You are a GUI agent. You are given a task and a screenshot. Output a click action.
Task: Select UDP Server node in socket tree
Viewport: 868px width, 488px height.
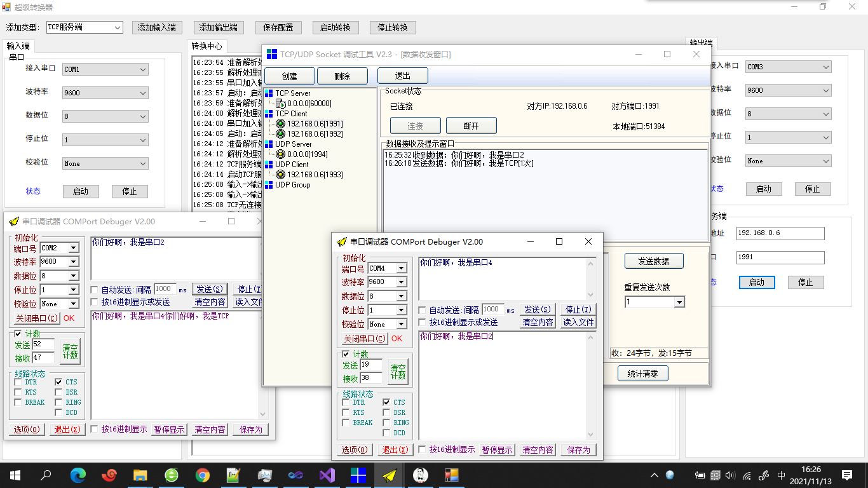(294, 144)
